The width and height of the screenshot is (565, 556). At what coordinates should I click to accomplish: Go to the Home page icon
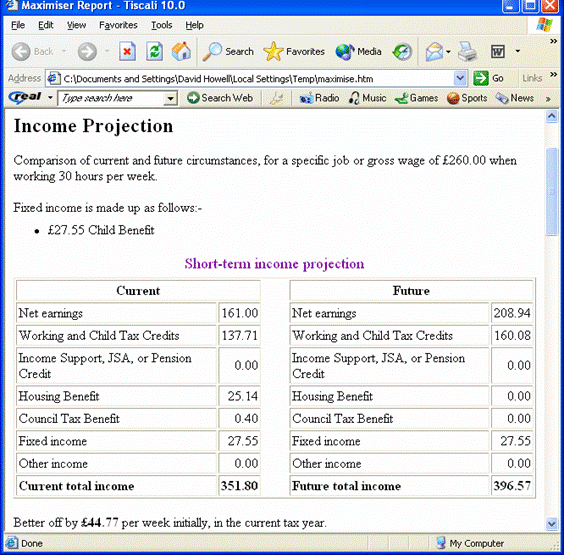[181, 52]
